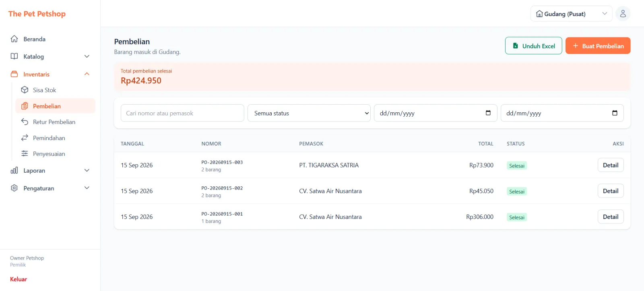Open Penyesuaian submenu item

point(55,153)
